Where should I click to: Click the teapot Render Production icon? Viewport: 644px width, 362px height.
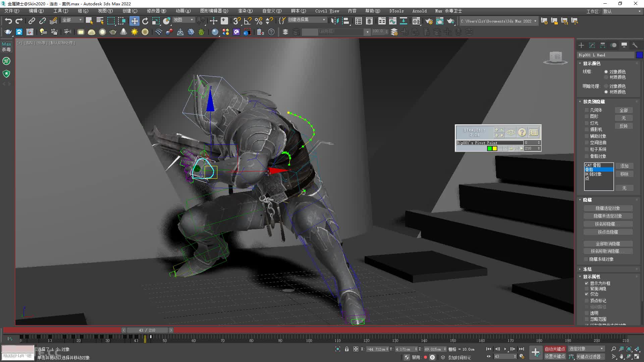click(x=450, y=21)
